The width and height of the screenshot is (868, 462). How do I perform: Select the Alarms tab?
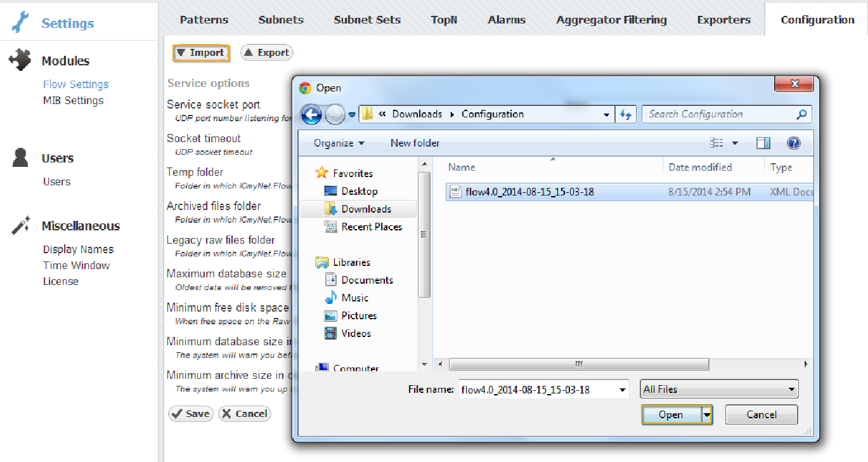click(x=506, y=20)
